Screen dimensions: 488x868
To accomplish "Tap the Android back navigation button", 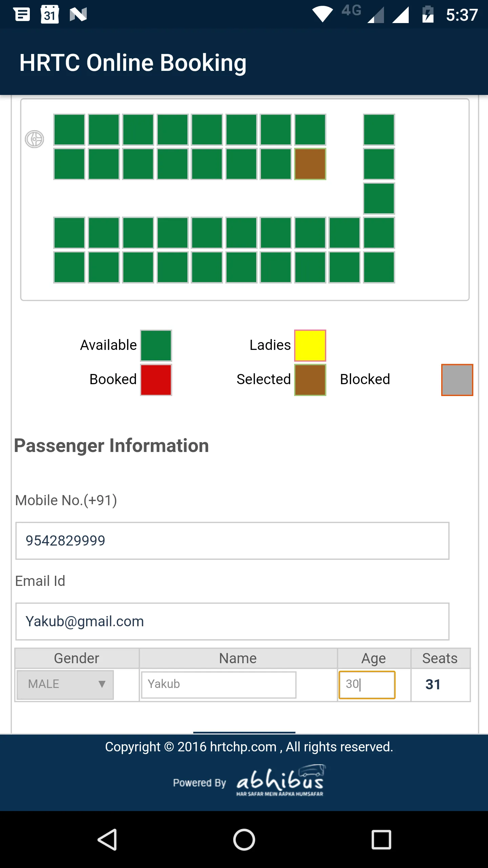I will [x=107, y=840].
